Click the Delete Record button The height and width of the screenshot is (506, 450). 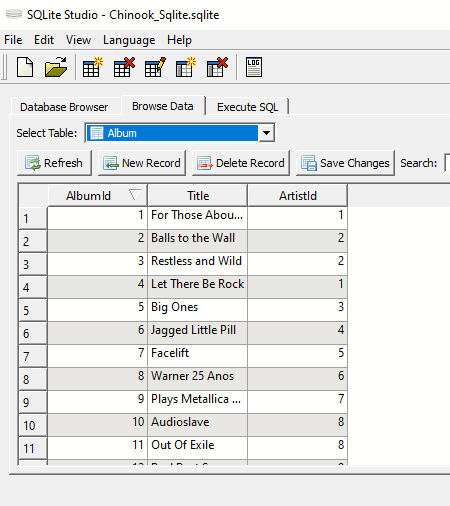pyautogui.click(x=241, y=163)
